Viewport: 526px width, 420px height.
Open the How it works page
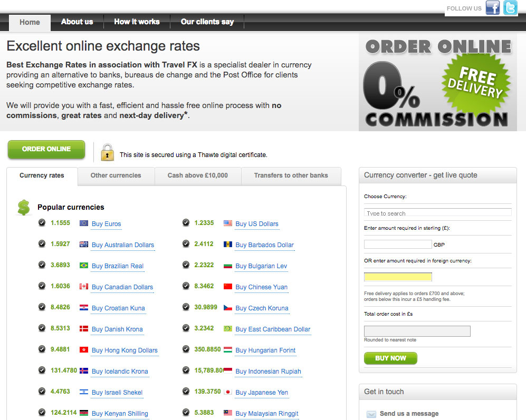coord(137,22)
